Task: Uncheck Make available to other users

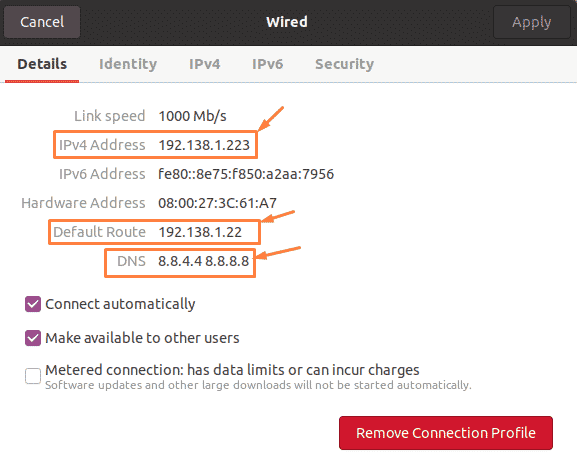Action: 33,338
